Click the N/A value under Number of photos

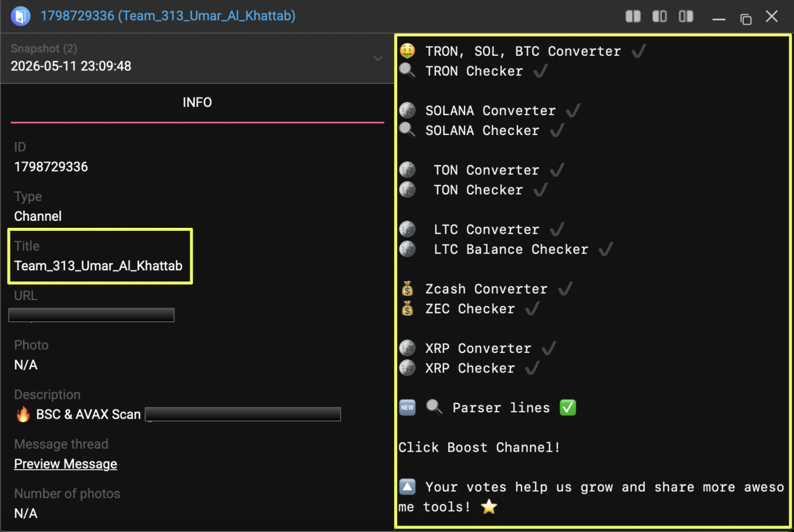pyautogui.click(x=26, y=513)
